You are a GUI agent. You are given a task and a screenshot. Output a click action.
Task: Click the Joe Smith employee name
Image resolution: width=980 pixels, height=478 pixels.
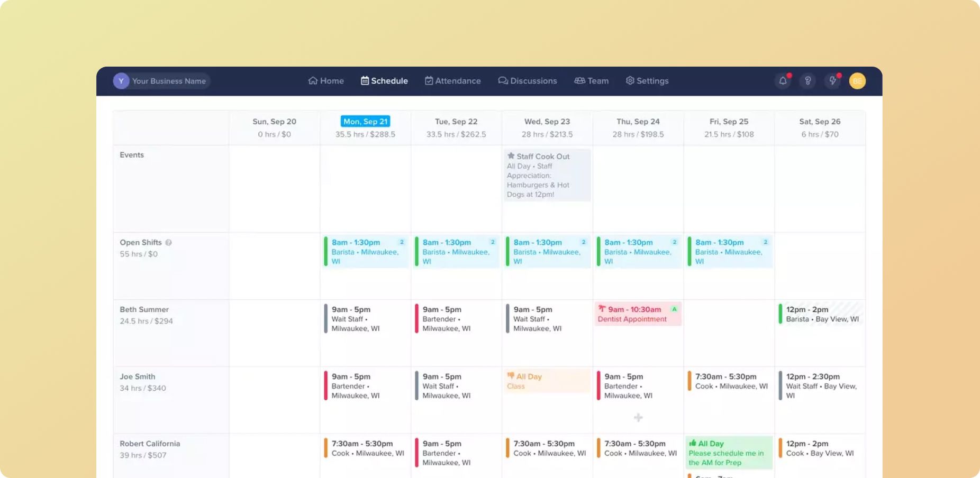pyautogui.click(x=138, y=376)
